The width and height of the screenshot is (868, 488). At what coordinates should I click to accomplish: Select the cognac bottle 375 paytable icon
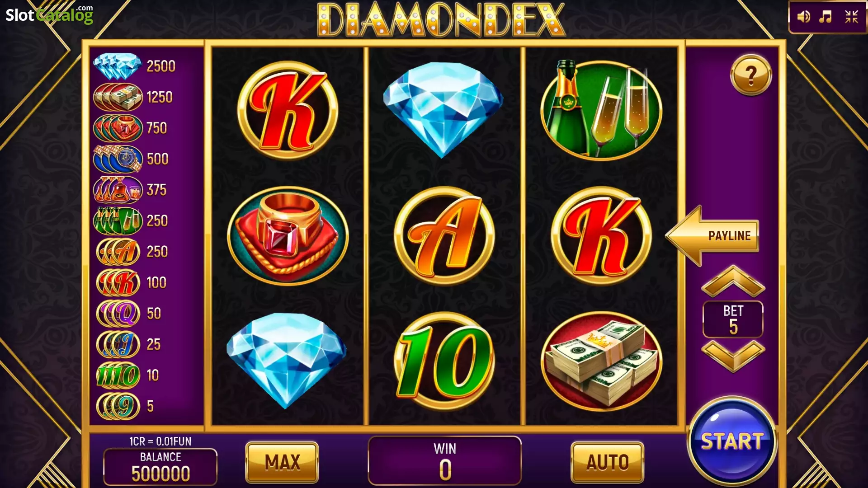118,190
